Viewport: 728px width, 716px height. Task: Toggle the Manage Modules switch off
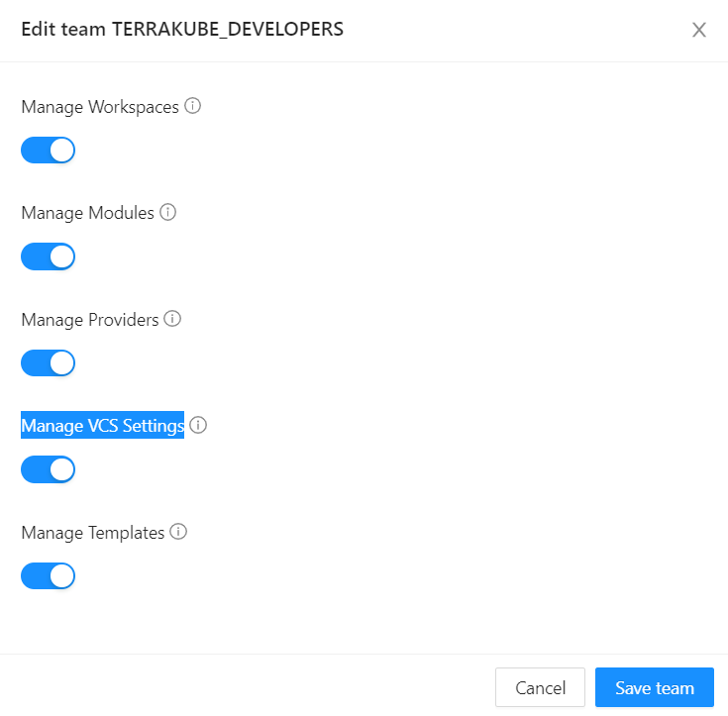pos(49,257)
